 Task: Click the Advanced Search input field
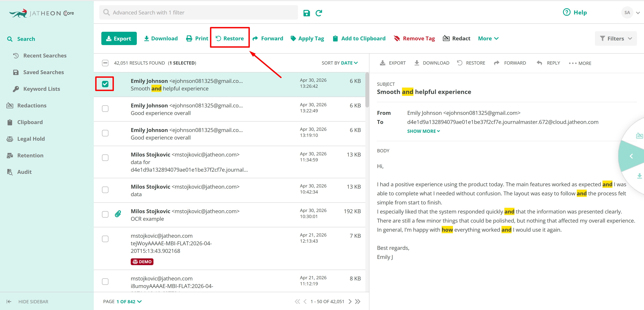click(x=198, y=12)
